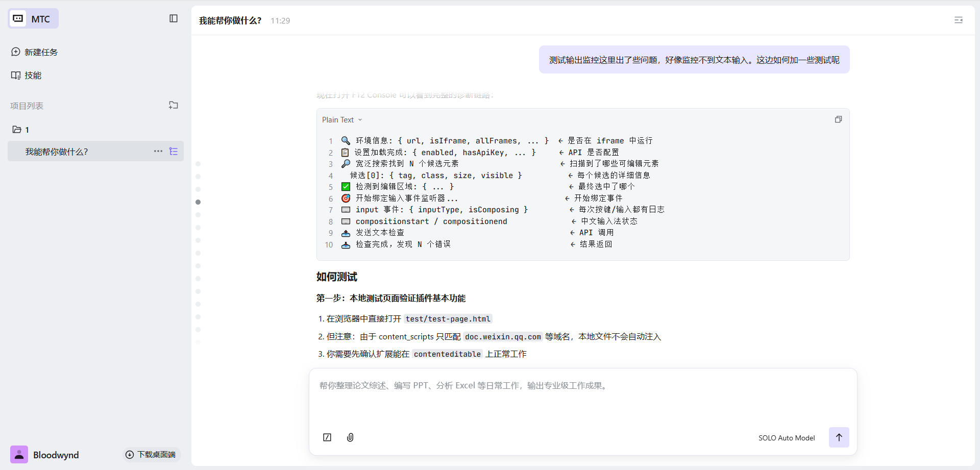Select 我能帮你做什么? conversation in sidebar
The image size is (980, 470).
[57, 152]
